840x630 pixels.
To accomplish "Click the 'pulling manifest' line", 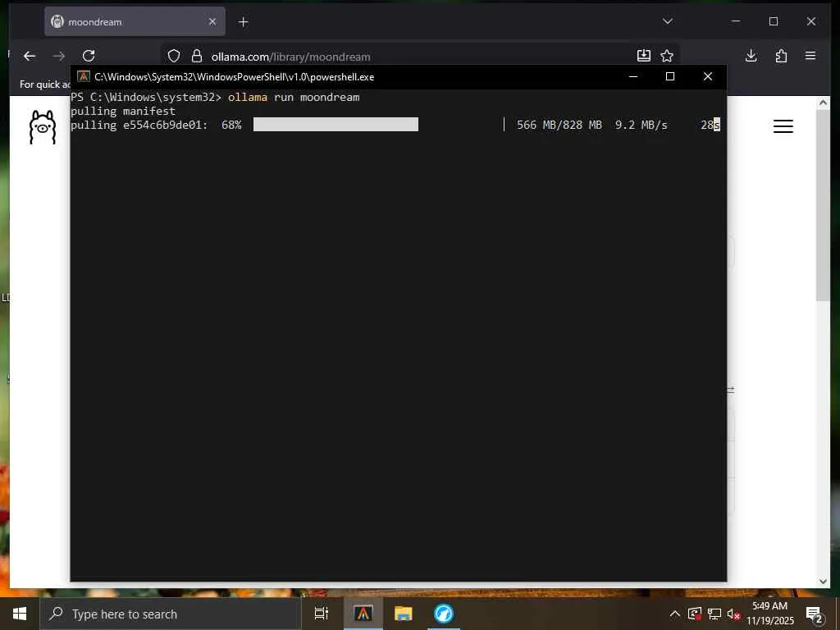I will 123,111.
